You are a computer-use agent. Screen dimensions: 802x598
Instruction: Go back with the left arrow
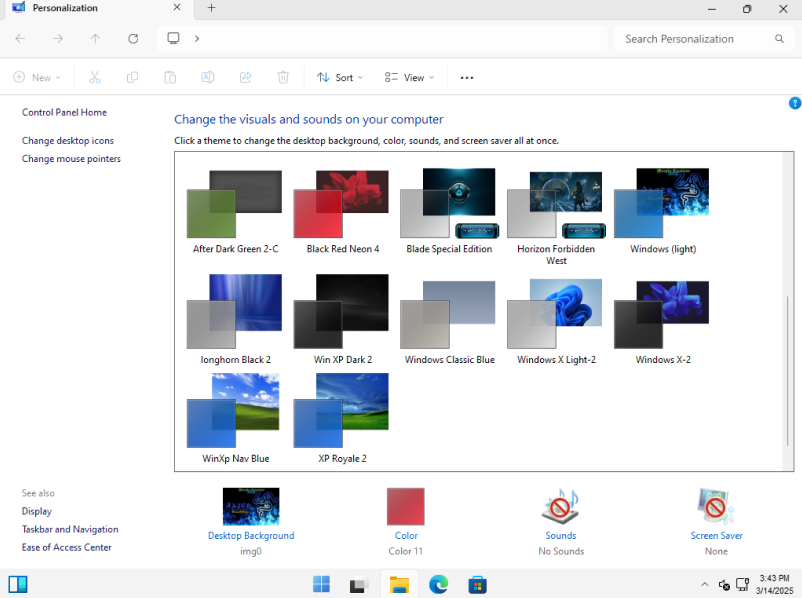tap(20, 38)
